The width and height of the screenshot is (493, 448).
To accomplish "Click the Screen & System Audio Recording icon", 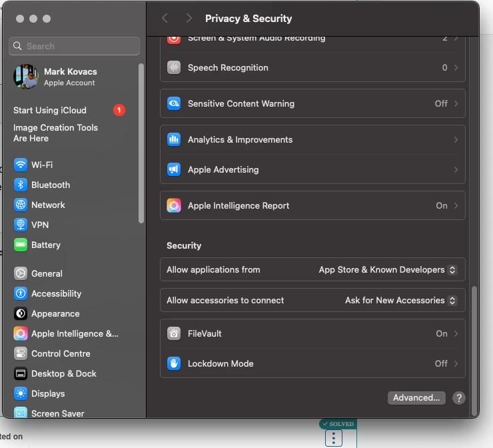I will (x=174, y=40).
